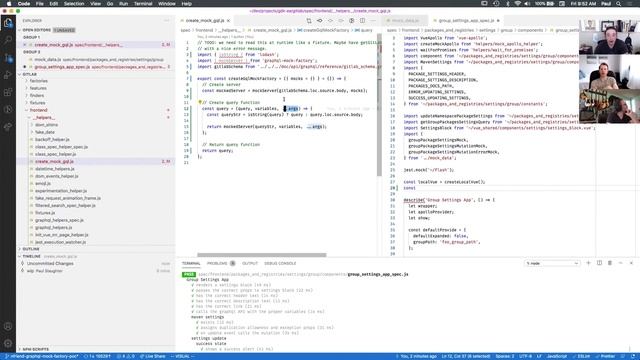Open the Help menu
The width and height of the screenshot is (640, 360).
(x=187, y=4)
